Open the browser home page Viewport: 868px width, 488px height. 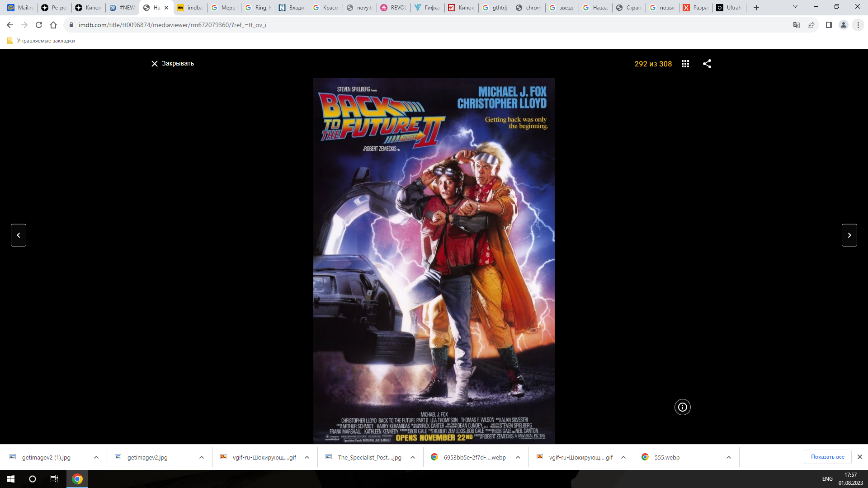(53, 25)
